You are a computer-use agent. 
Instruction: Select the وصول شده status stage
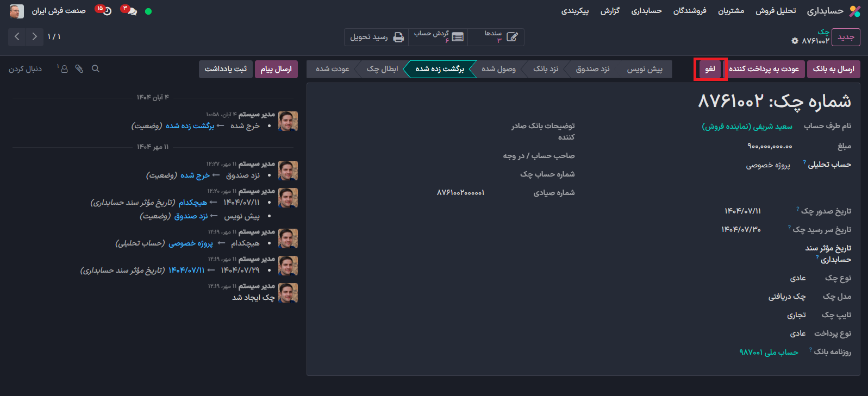(x=498, y=69)
